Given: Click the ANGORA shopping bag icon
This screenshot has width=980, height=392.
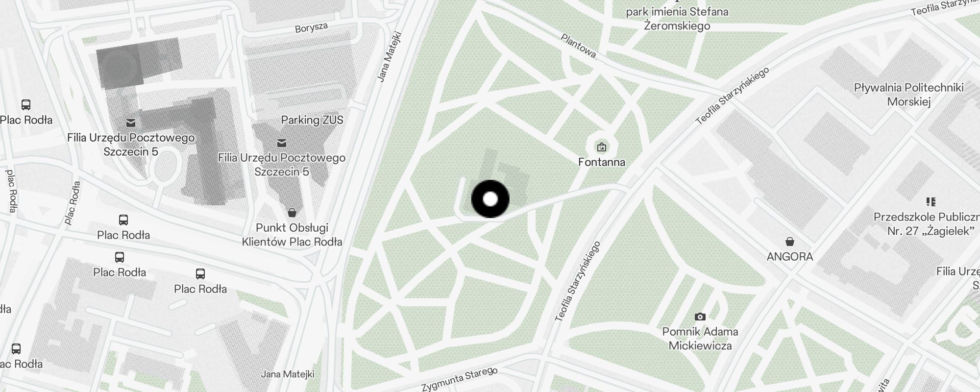Looking at the screenshot, I should [789, 242].
